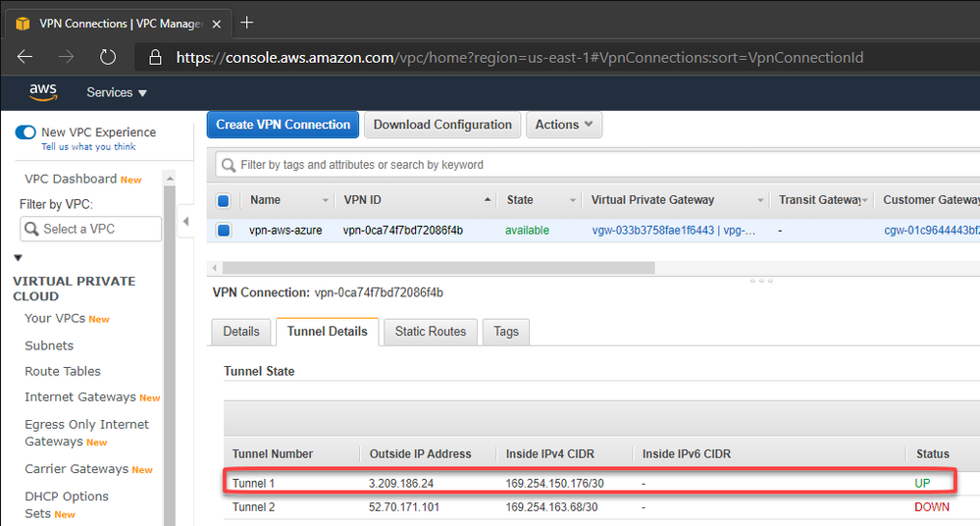The height and width of the screenshot is (526, 980).
Task: Click the available state cell
Action: [x=527, y=231]
